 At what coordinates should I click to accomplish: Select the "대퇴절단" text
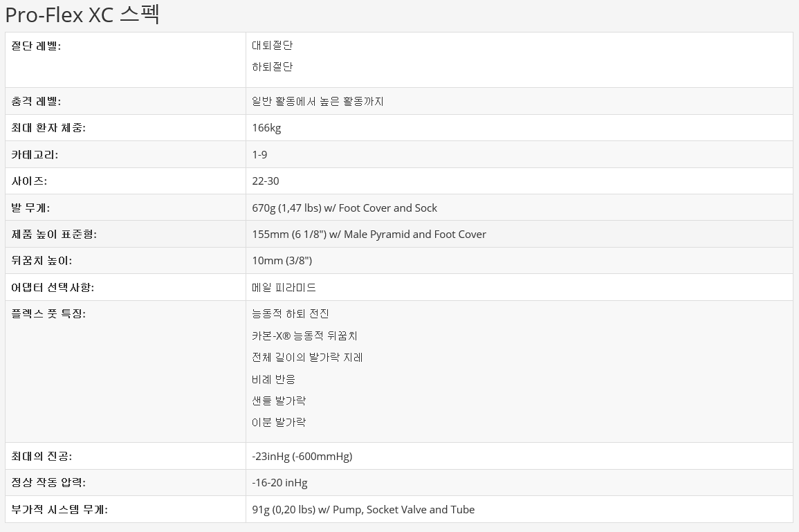pyautogui.click(x=273, y=46)
